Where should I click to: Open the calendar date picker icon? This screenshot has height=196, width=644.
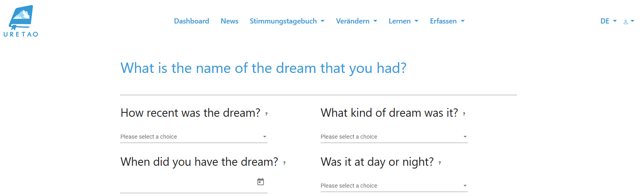(261, 182)
